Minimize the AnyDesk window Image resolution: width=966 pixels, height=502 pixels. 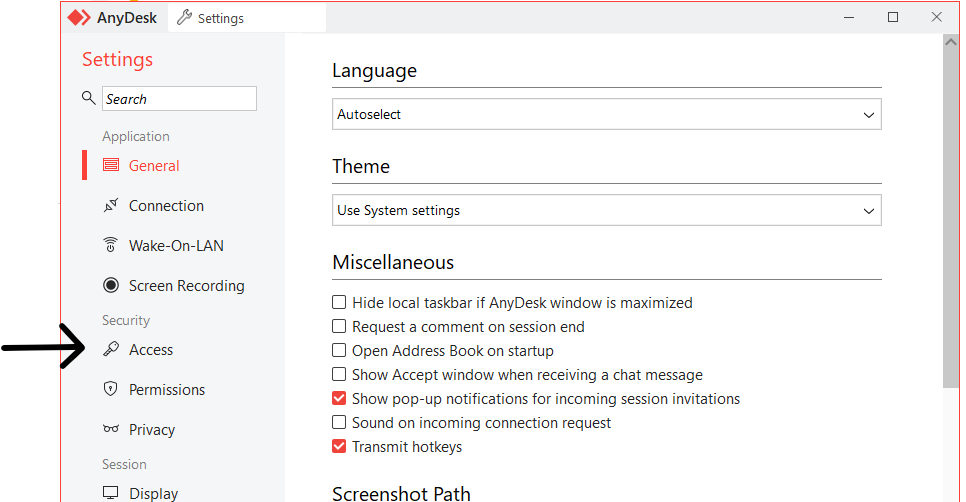click(x=849, y=17)
